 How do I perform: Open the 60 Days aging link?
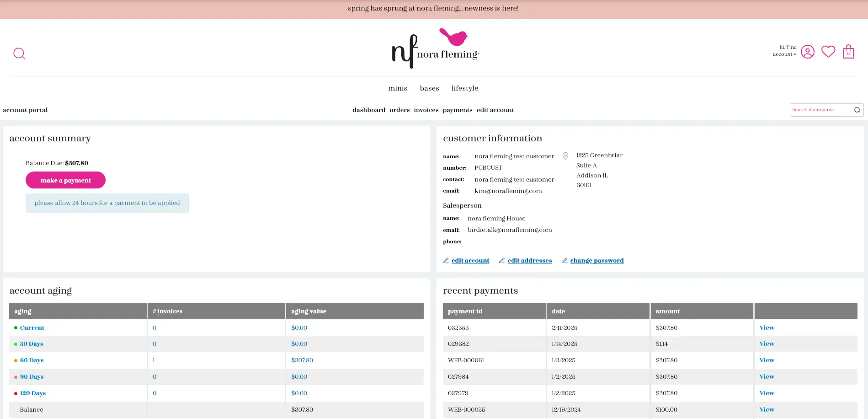pyautogui.click(x=32, y=360)
